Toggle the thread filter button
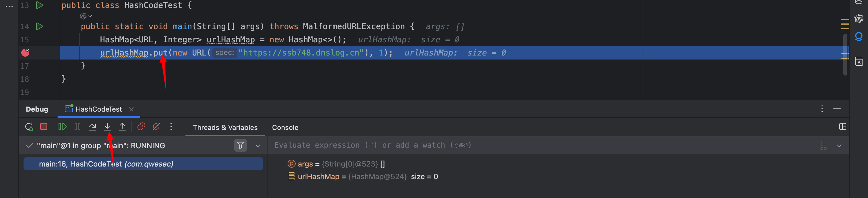Viewport: 868px width, 198px height. coord(240,146)
